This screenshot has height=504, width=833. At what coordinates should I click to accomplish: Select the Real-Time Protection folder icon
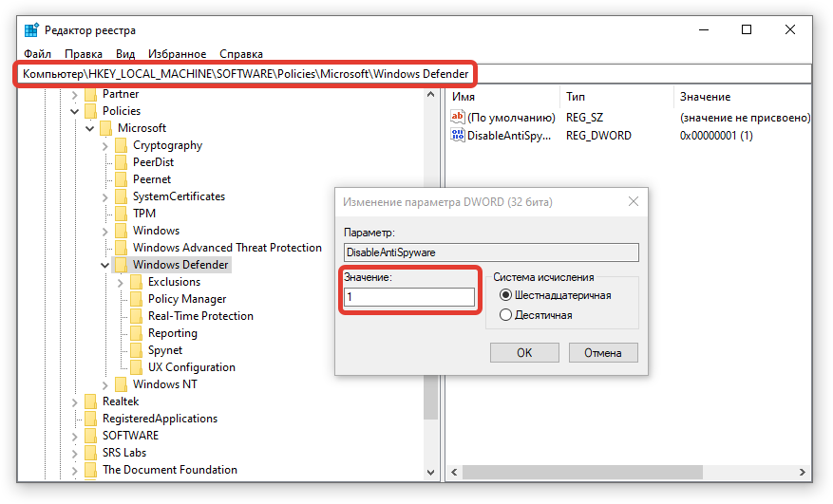coord(136,316)
